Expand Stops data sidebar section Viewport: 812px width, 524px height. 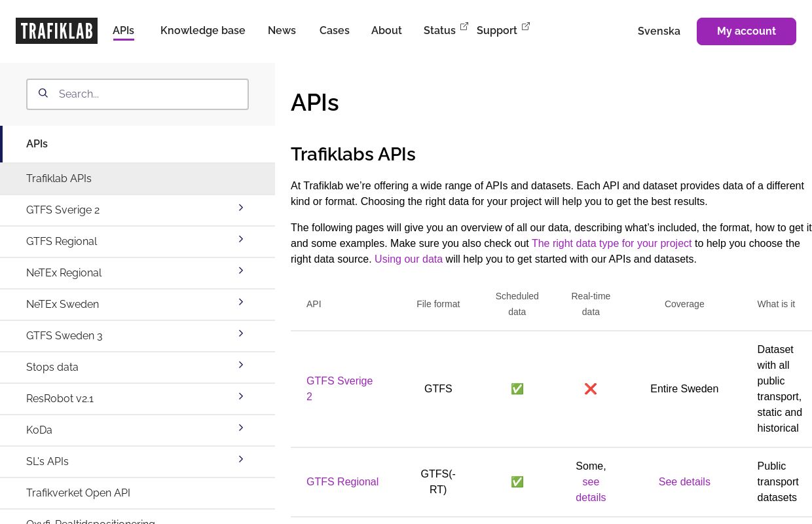point(241,365)
